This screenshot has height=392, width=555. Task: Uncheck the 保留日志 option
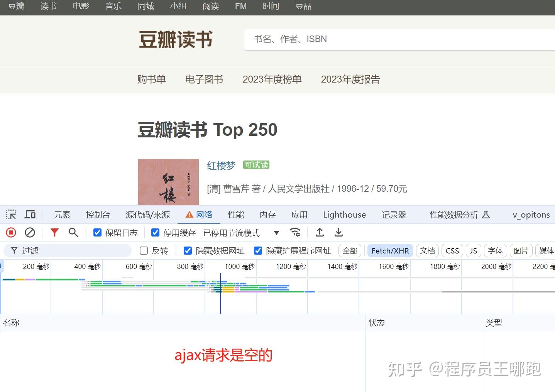(97, 232)
